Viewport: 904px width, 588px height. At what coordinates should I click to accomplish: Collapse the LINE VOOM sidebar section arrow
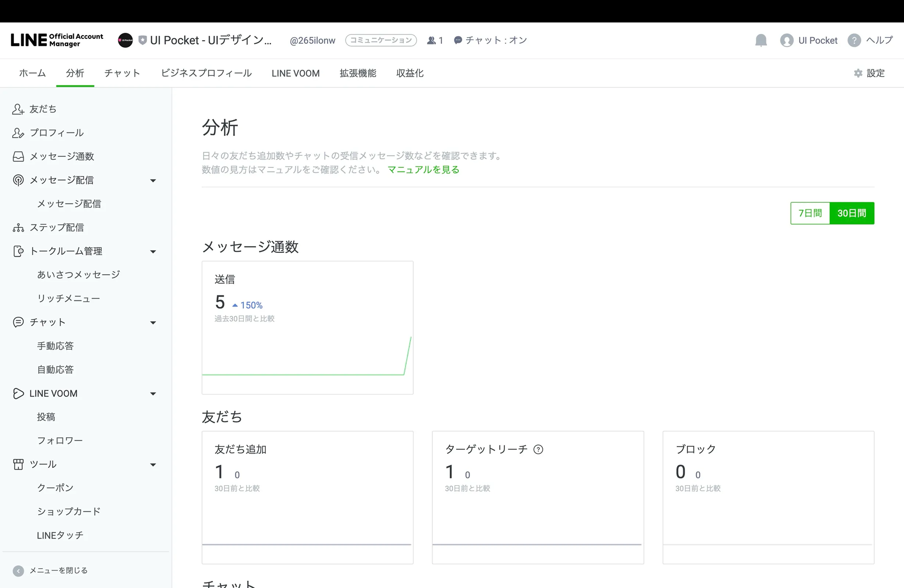click(153, 394)
